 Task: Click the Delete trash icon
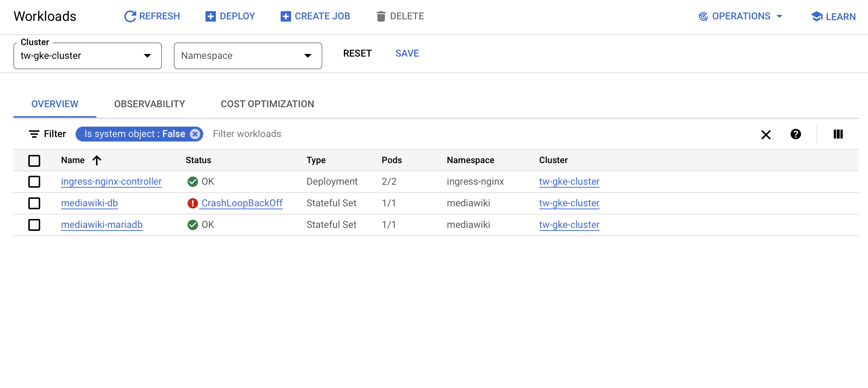[x=381, y=16]
